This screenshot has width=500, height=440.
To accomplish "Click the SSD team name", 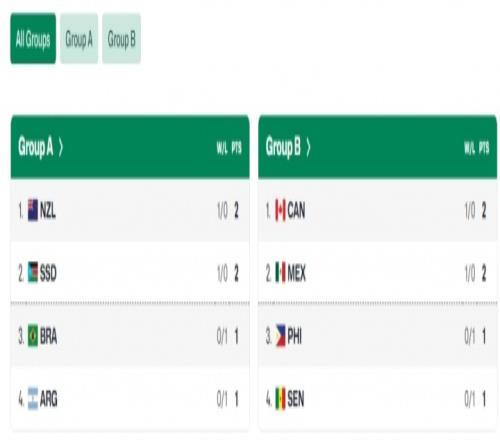I will tap(48, 273).
